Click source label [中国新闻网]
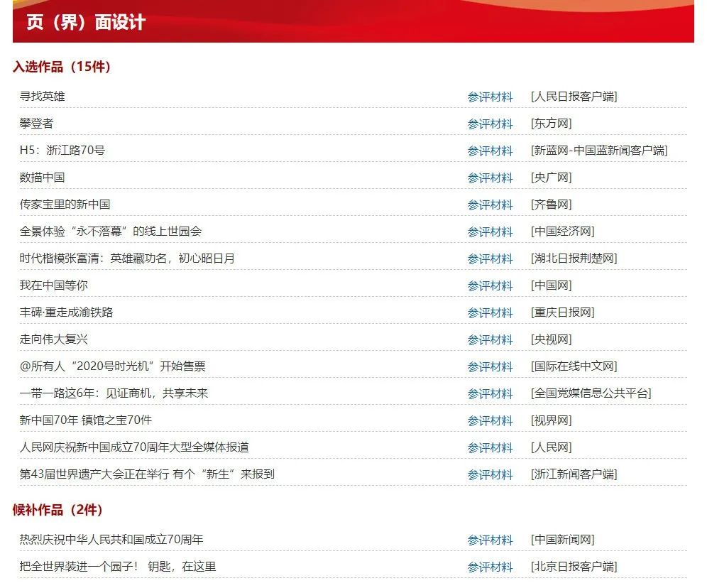This screenshot has height=588, width=707. coord(563,540)
